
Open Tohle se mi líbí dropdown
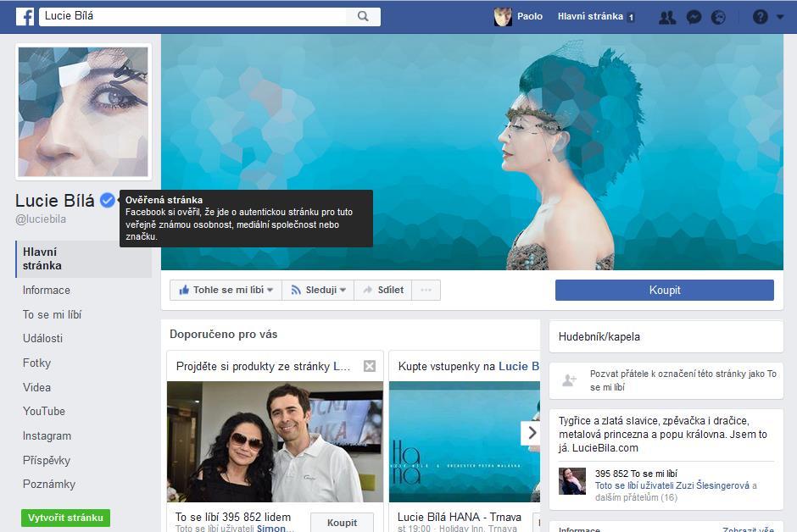[226, 290]
